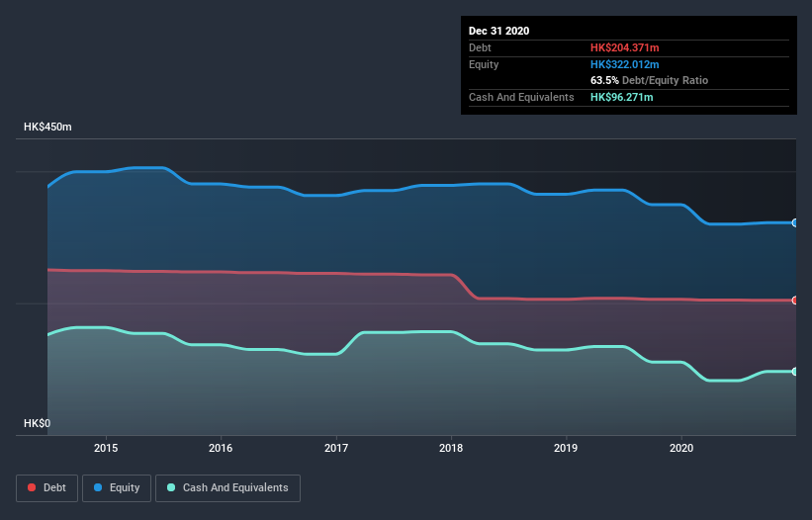This screenshot has height=520, width=812.
Task: Click the HK$96.271m cash value
Action: pos(621,97)
